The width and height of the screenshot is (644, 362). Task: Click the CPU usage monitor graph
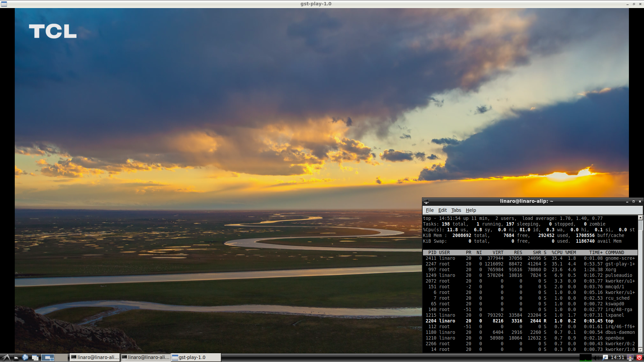pyautogui.click(x=586, y=358)
